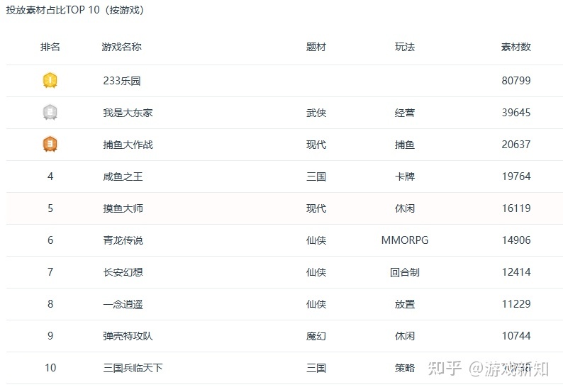563x392 pixels.
Task: Click rank number 5
Action: click(x=50, y=208)
